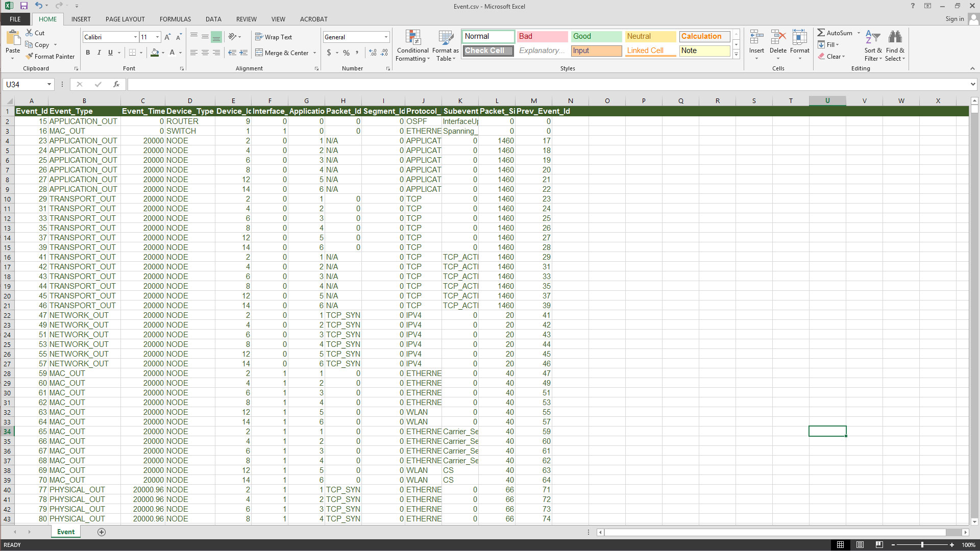Click the Conditional Formatting icon
Viewport: 980px width, 551px height.
(412, 38)
